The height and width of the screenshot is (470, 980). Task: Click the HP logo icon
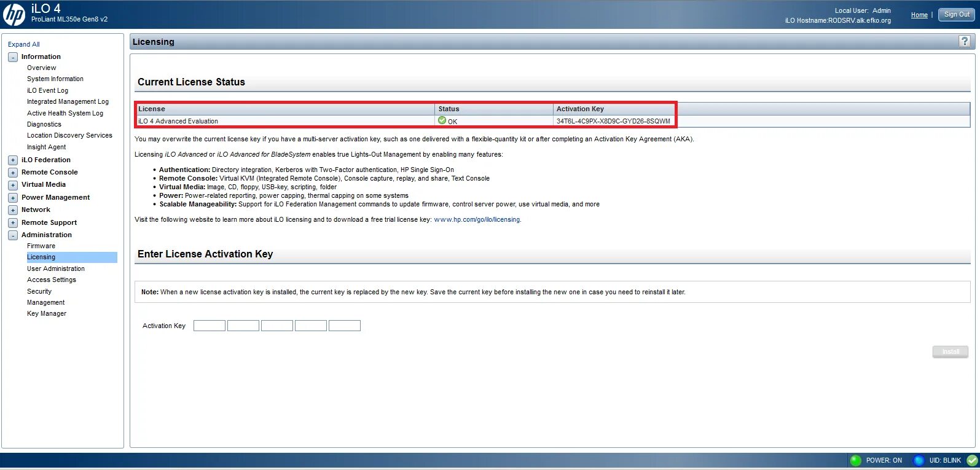[x=14, y=15]
